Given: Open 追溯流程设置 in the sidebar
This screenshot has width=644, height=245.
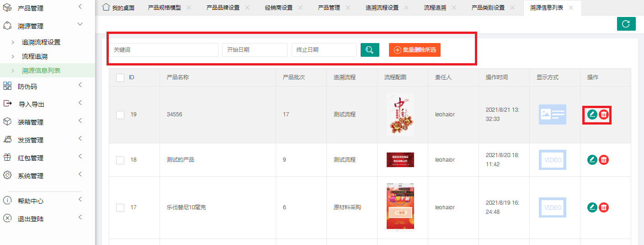Looking at the screenshot, I should [x=41, y=42].
